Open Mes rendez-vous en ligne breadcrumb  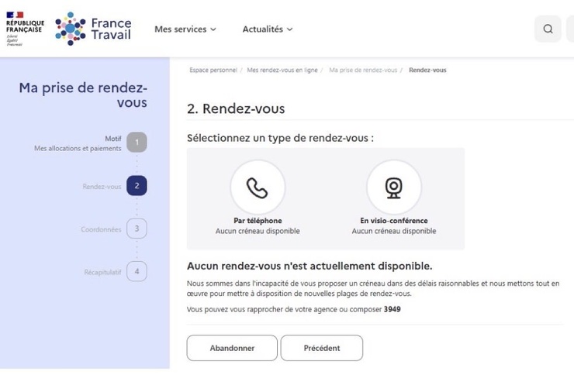[282, 70]
